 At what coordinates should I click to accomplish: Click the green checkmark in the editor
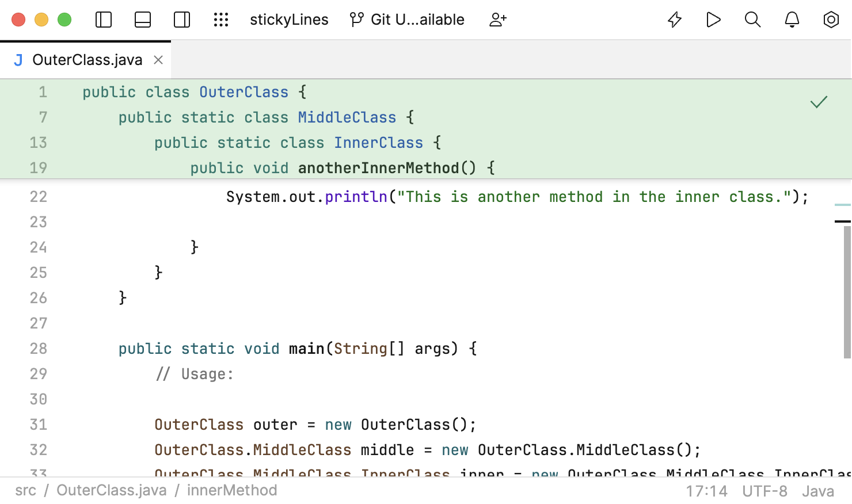coord(819,102)
